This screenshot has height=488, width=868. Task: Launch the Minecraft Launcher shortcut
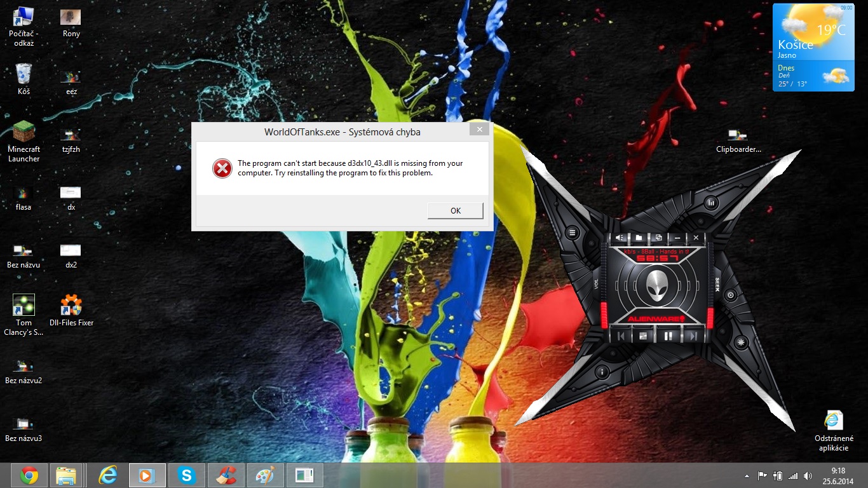click(24, 141)
